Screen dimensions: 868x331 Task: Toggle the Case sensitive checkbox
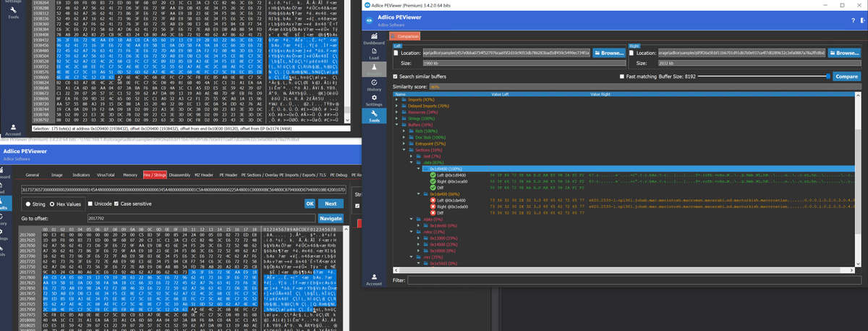[116, 204]
